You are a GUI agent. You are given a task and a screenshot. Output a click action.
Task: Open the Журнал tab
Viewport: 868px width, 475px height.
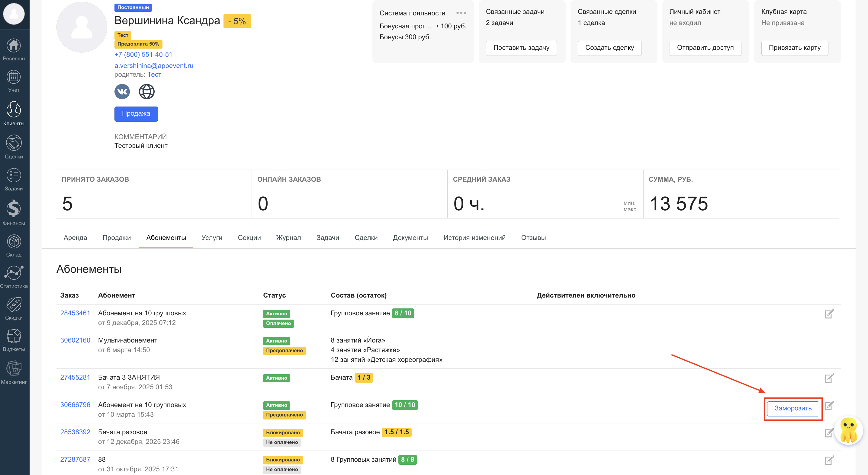288,238
